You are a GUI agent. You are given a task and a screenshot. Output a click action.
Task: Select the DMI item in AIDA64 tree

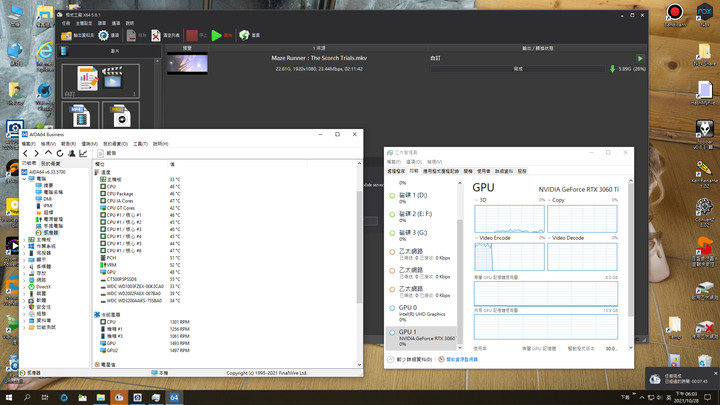coord(44,199)
